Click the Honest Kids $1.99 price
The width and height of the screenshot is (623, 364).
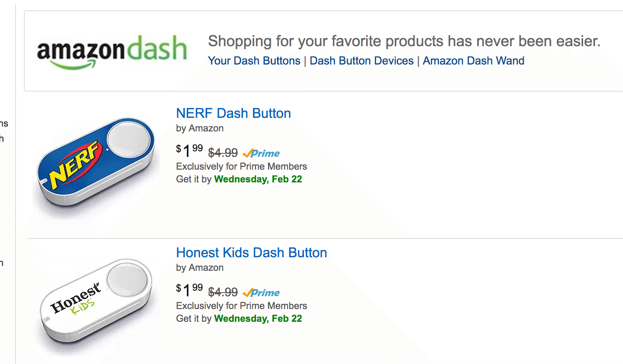pyautogui.click(x=190, y=290)
